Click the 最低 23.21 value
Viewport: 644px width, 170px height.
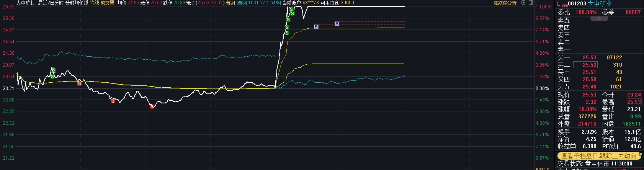[x=634, y=109]
